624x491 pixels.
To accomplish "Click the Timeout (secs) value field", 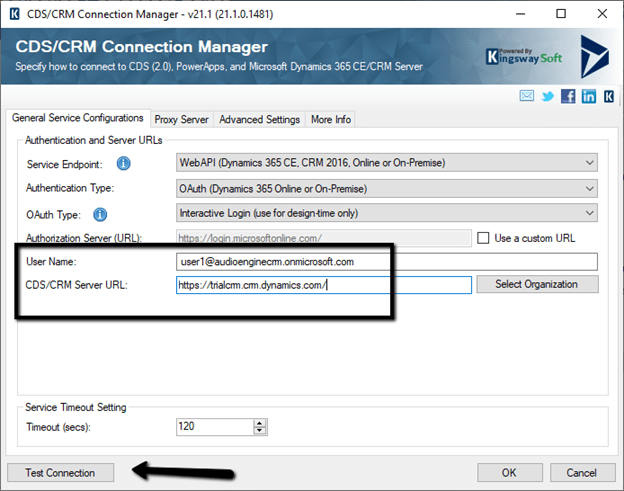I will tap(215, 427).
